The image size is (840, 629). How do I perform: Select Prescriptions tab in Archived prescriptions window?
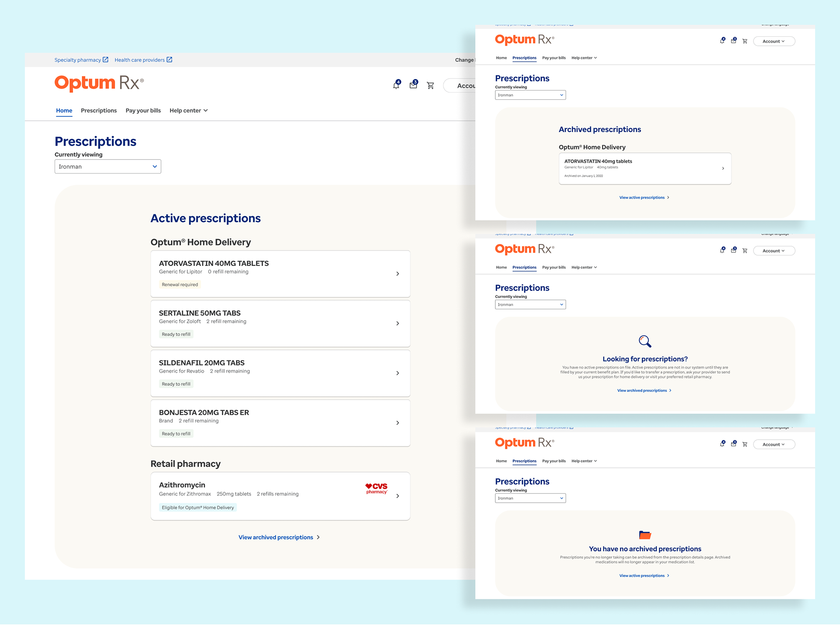pyautogui.click(x=524, y=58)
